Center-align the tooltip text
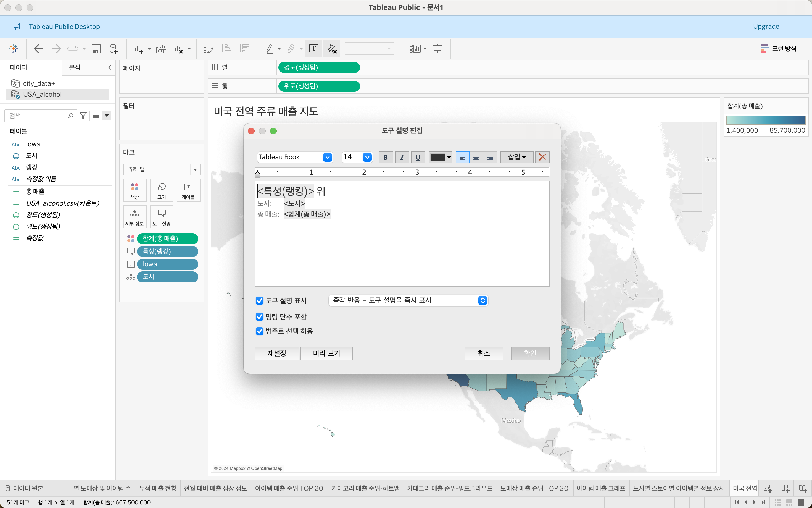812x508 pixels. [476, 157]
